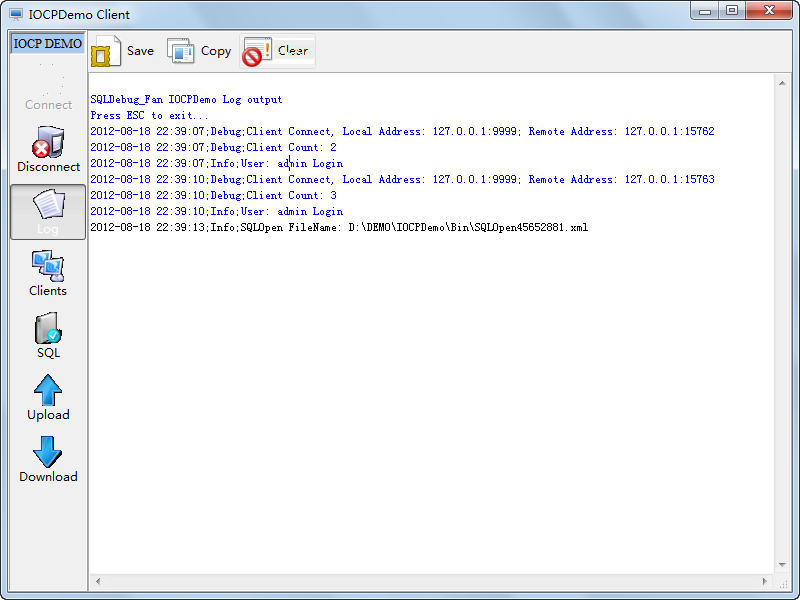Viewport: 800px width, 600px height.
Task: Open the SQL panel
Action: (48, 335)
